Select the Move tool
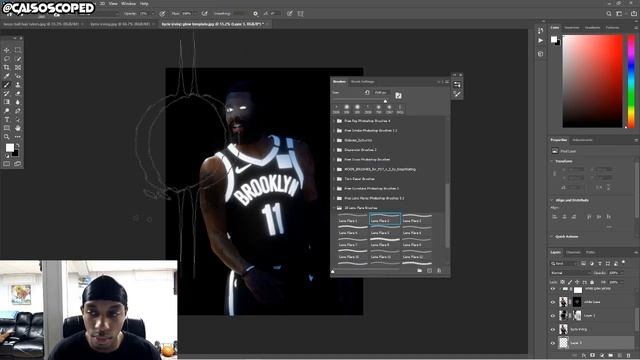Viewport: 640px width, 360px height. [7, 50]
